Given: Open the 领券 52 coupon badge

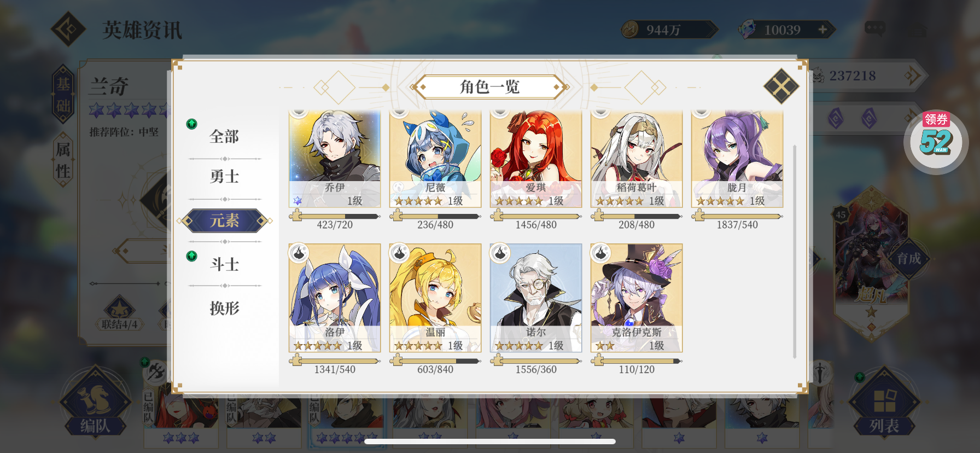Looking at the screenshot, I should pyautogui.click(x=936, y=141).
